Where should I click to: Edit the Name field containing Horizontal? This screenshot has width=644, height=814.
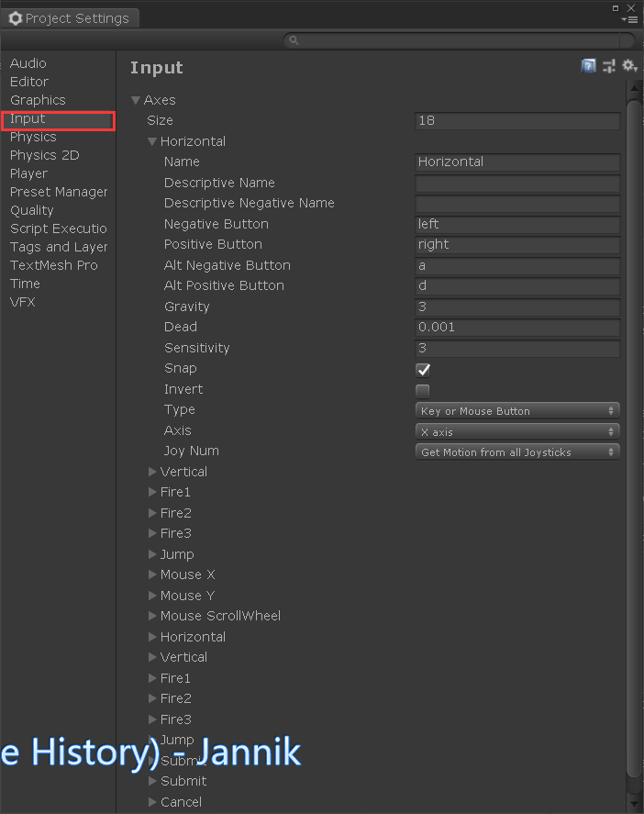click(x=517, y=162)
